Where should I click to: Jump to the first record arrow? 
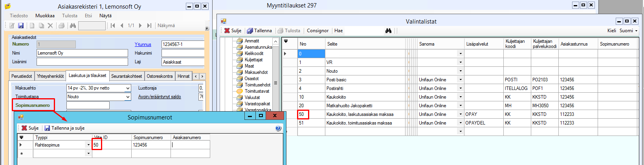tap(113, 26)
